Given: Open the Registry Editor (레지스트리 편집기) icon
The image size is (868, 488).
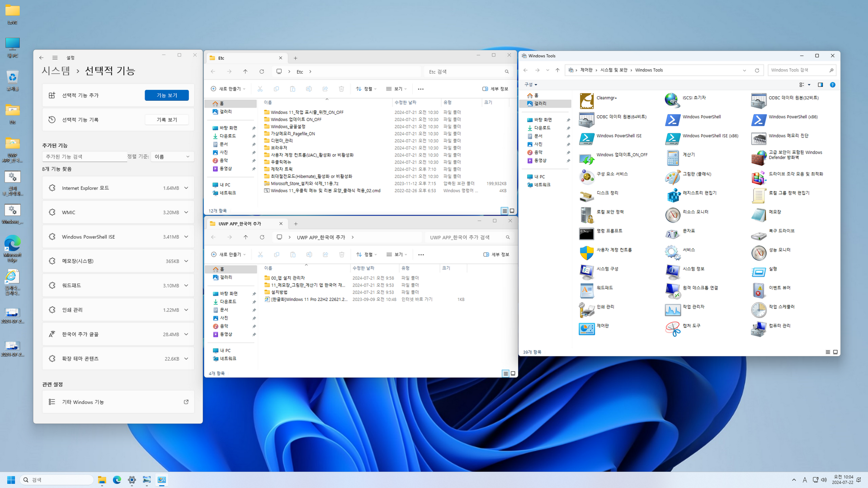Looking at the screenshot, I should (x=674, y=195).
